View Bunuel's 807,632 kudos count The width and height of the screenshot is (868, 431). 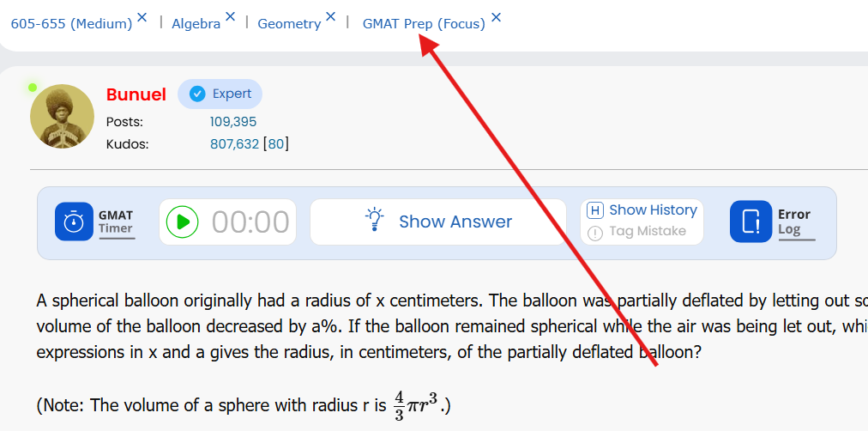[x=234, y=144]
